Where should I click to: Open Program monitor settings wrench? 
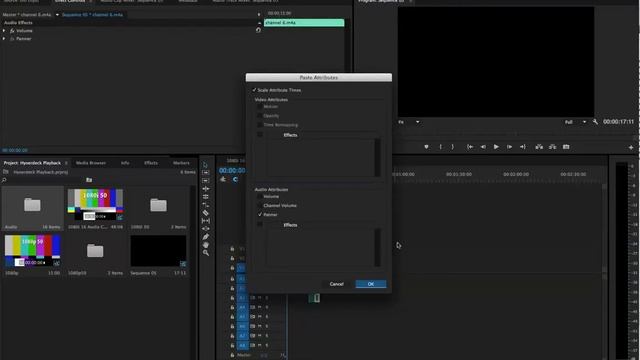tap(595, 122)
